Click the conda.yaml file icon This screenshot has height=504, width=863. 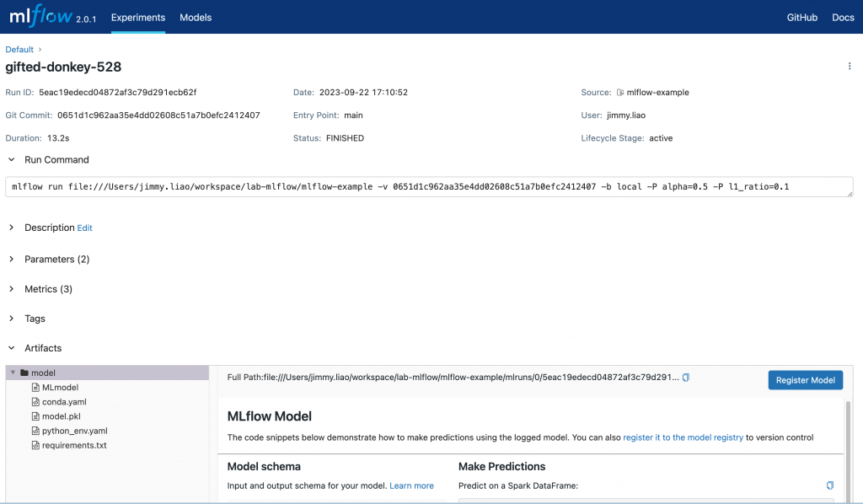35,402
